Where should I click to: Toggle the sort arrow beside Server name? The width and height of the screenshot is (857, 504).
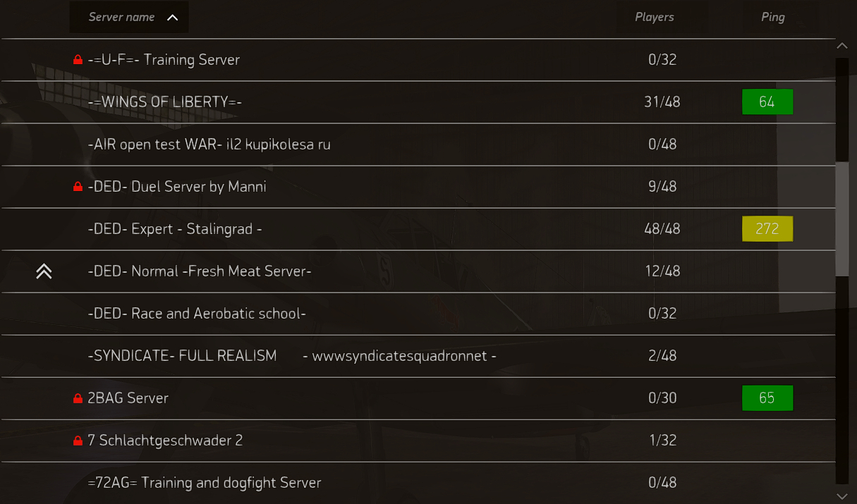click(173, 18)
